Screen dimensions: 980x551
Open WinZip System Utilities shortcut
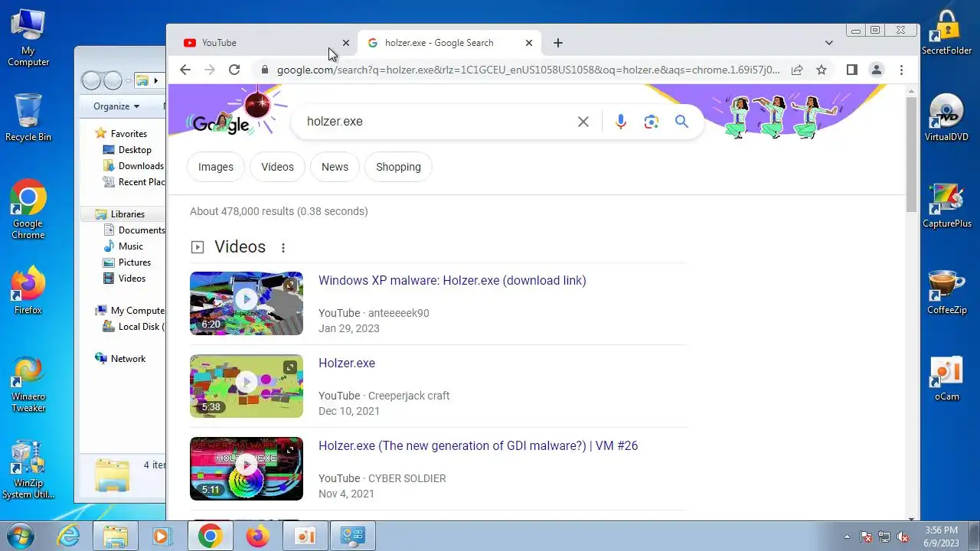click(x=28, y=469)
